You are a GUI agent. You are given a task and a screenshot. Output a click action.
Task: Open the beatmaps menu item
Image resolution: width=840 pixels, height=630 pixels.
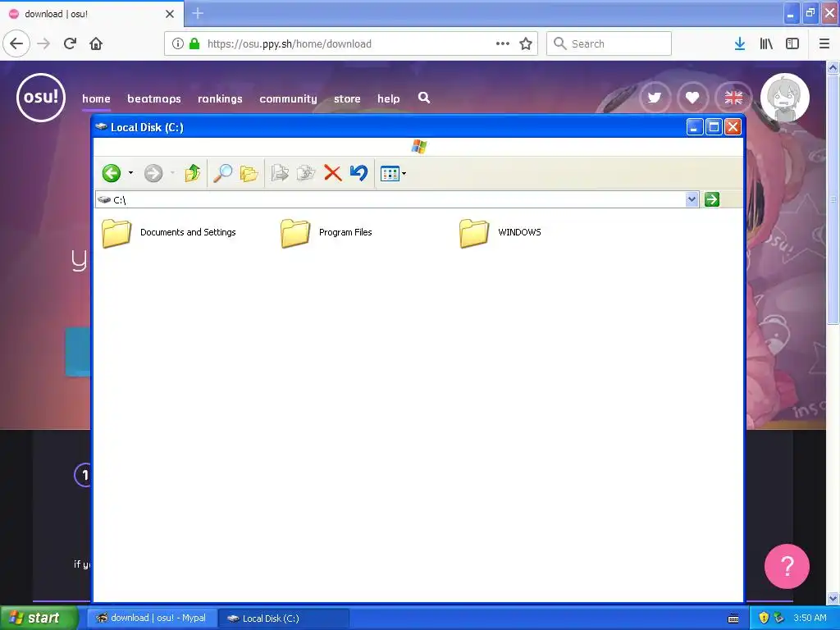tap(153, 98)
